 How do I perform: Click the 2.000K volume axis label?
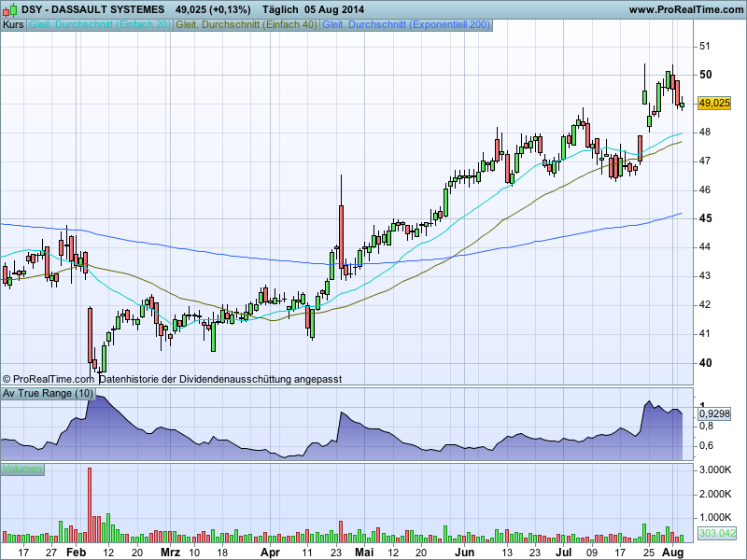715,494
